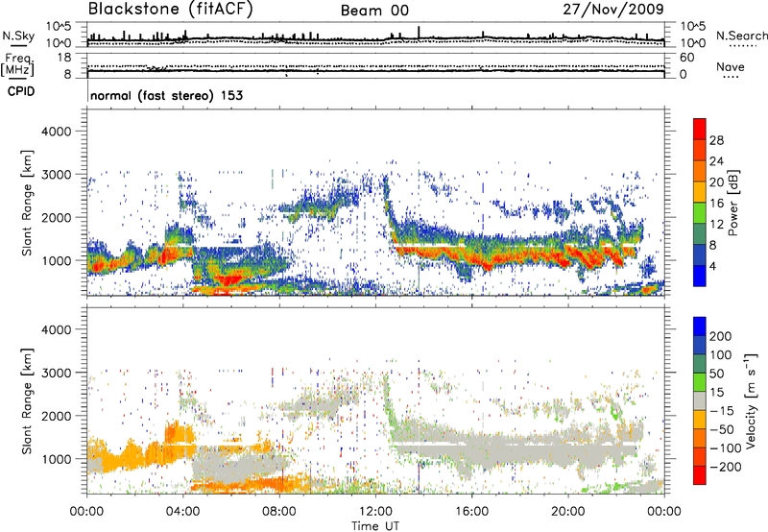Select the Beam 00 header label
The image size is (768, 532).
tap(374, 11)
